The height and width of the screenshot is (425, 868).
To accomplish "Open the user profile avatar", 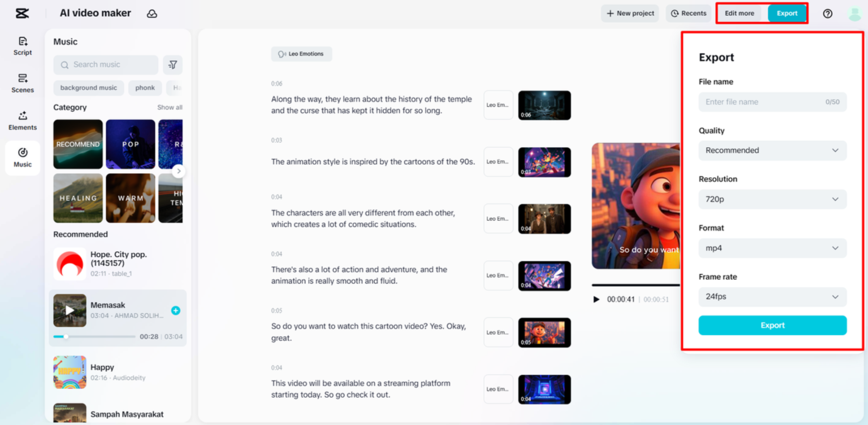I will point(855,13).
